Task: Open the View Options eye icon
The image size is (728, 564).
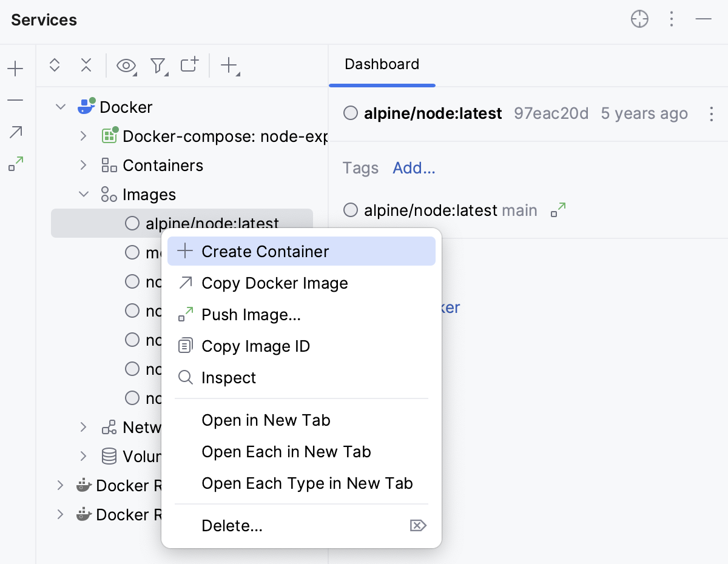Action: tap(126, 65)
